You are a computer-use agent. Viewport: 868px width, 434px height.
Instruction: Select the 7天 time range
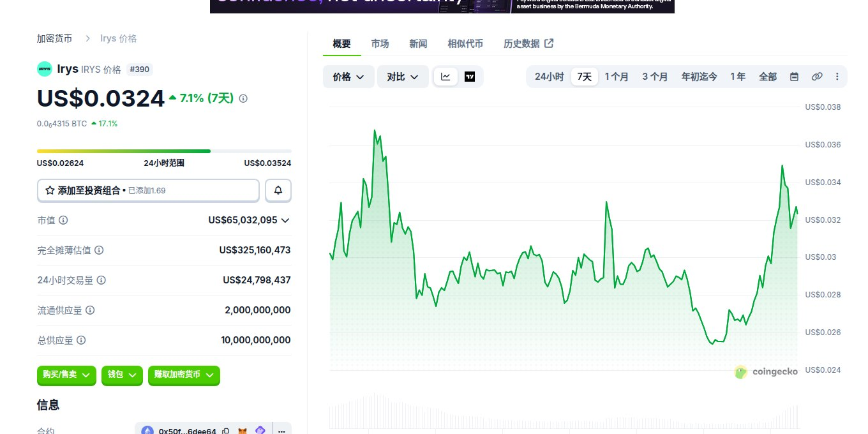point(585,77)
